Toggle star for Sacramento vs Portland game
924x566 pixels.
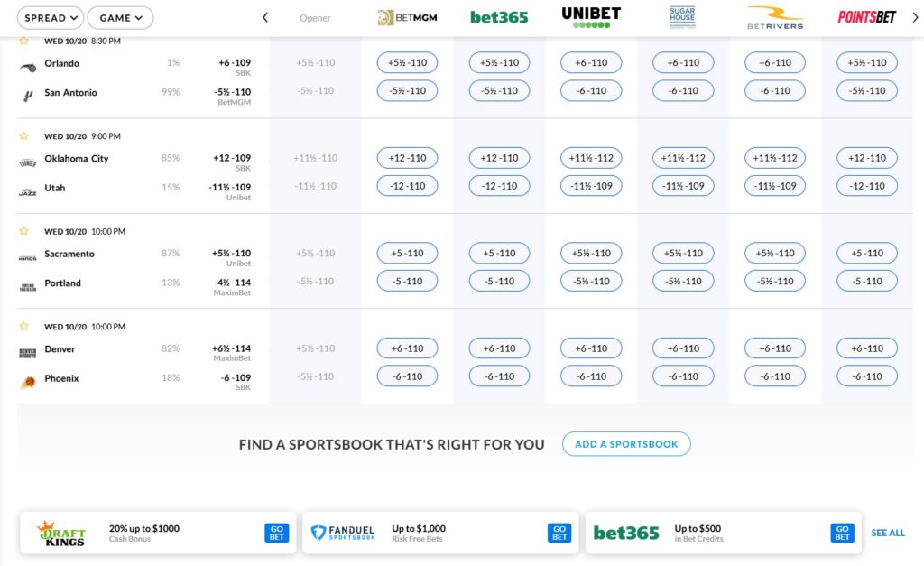click(x=23, y=230)
